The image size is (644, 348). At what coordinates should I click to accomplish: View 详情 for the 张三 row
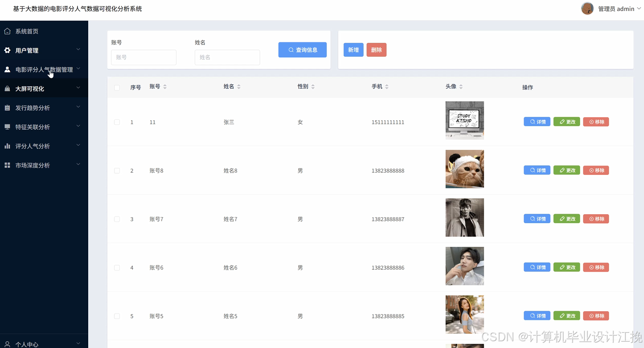537,122
